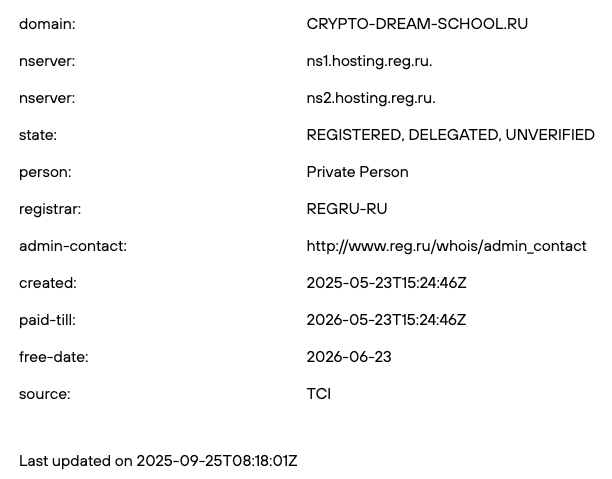612x479 pixels.
Task: Click the "person:" field label
Action: [45, 172]
